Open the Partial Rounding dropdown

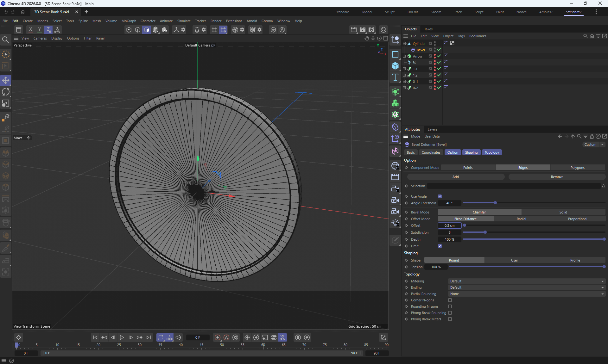pos(527,294)
